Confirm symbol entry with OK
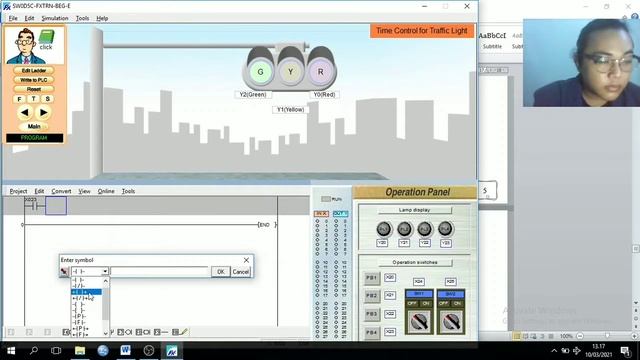This screenshot has height=360, width=640. (220, 271)
